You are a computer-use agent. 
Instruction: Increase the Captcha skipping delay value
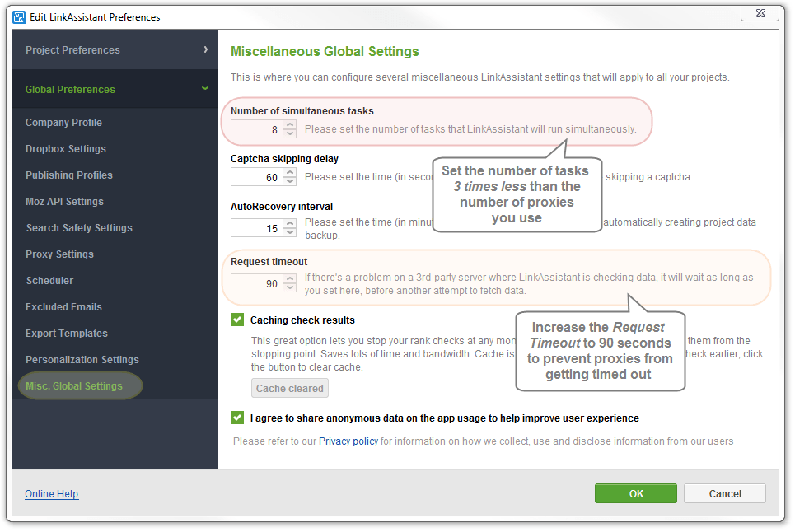tap(290, 172)
